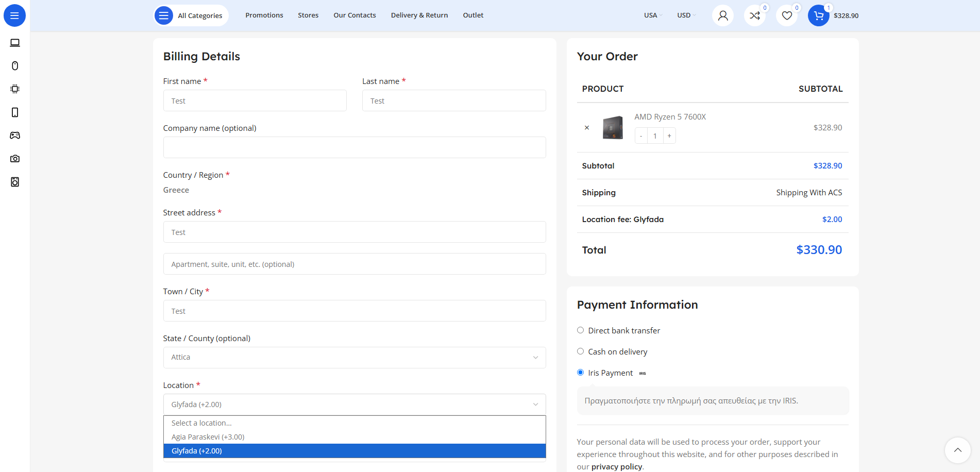Go to Delivery & Return page
Image resolution: width=980 pixels, height=472 pixels.
(419, 15)
